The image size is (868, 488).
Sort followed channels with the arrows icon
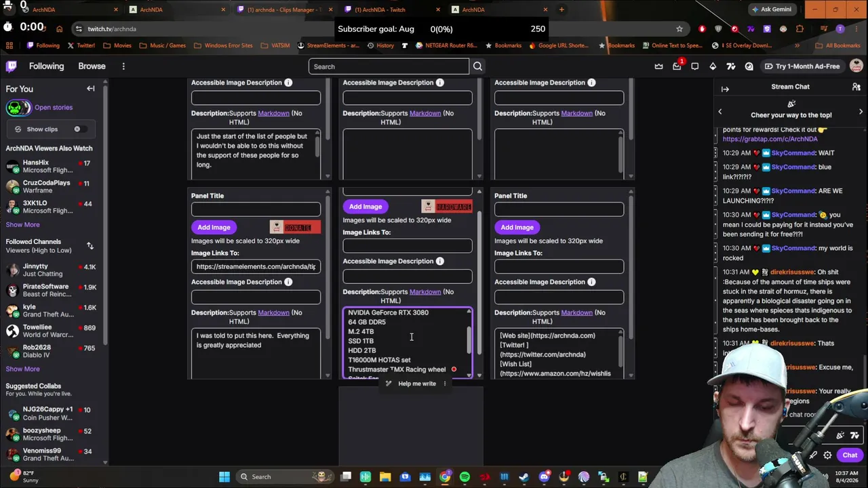90,246
